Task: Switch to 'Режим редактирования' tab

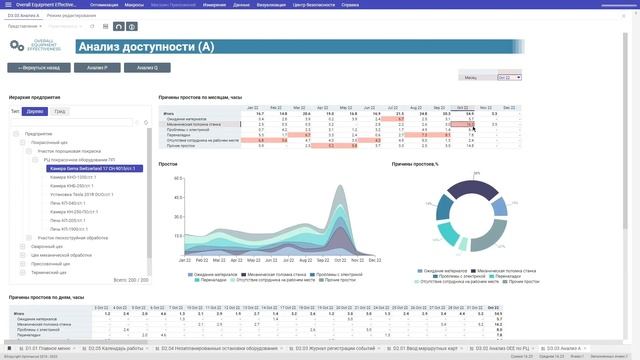Action: click(71, 16)
